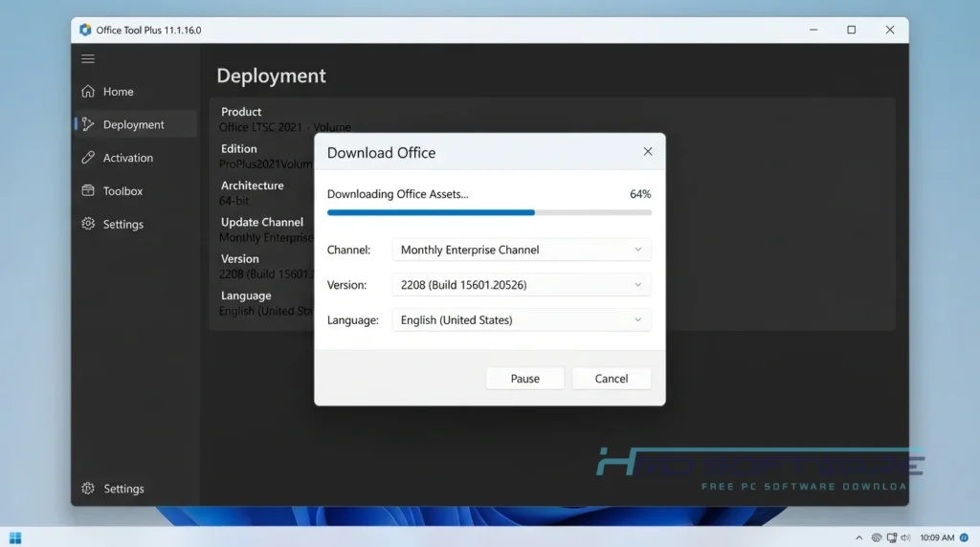Click the volume speaker tray icon

coord(905,537)
